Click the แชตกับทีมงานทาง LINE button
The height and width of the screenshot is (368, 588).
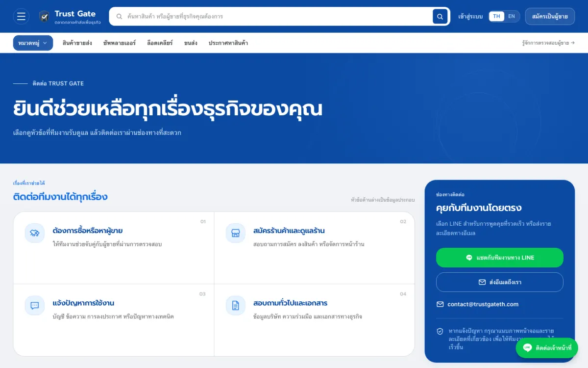(x=500, y=258)
